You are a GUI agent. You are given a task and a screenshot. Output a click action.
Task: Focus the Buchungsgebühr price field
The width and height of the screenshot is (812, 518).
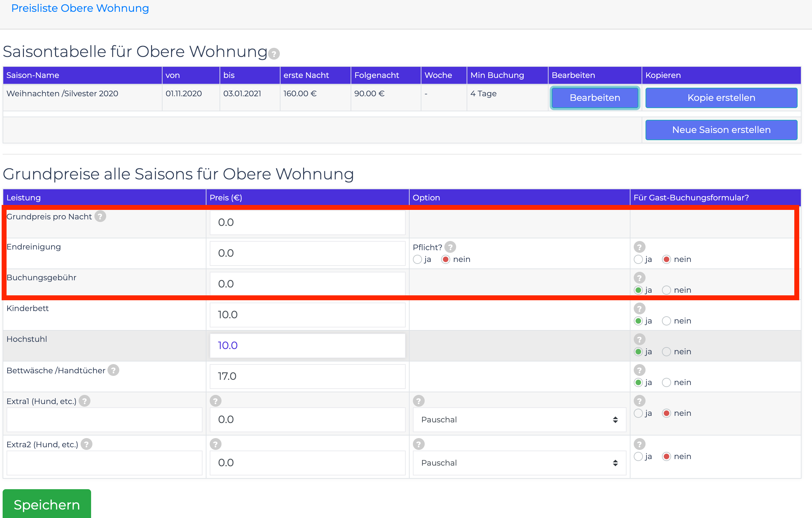(x=308, y=284)
